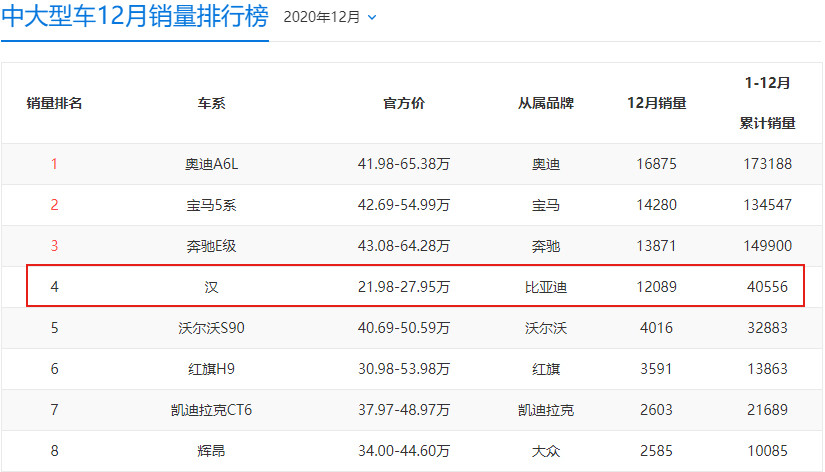Click December sales value 16875
The height and width of the screenshot is (472, 825).
(x=656, y=164)
